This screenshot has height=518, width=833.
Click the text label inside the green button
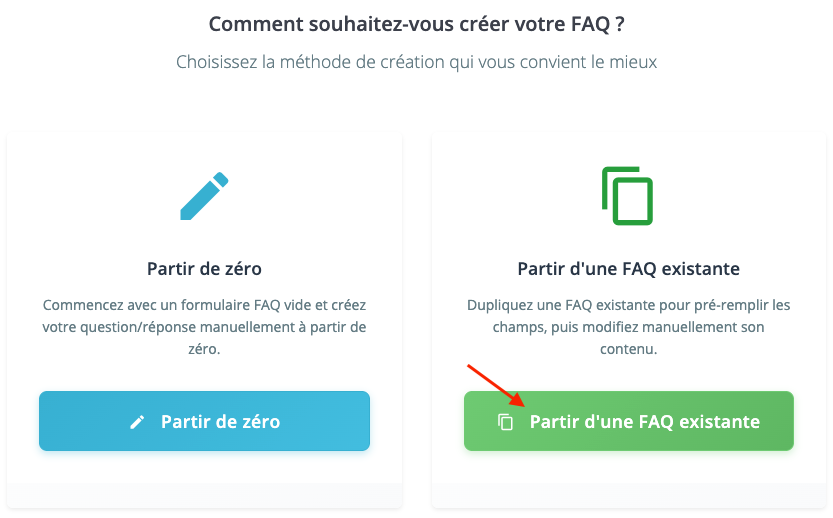644,422
